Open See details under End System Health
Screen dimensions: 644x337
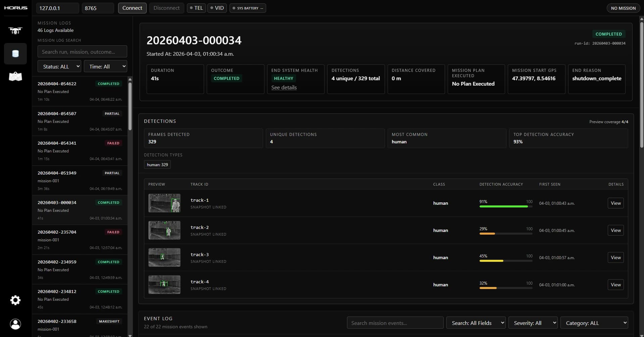(284, 87)
